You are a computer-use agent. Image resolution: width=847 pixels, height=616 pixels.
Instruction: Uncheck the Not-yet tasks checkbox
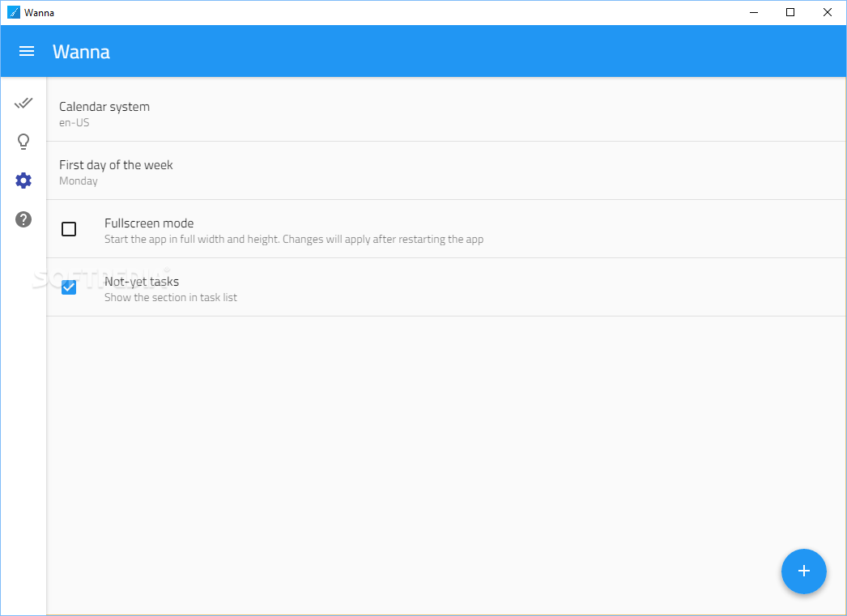pyautogui.click(x=69, y=287)
